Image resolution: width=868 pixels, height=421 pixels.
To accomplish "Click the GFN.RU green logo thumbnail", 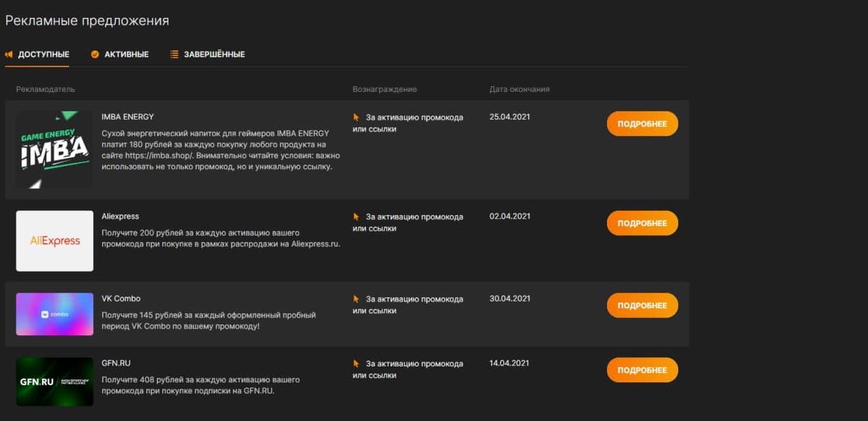I will (55, 382).
